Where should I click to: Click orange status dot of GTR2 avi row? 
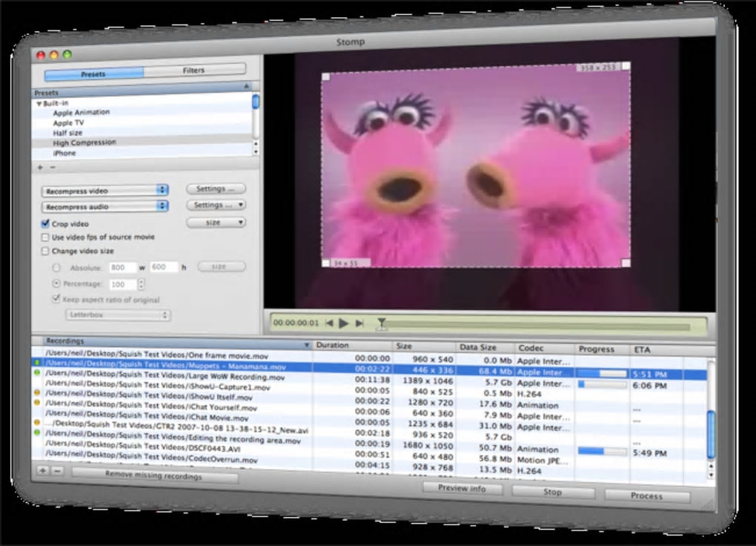click(x=37, y=422)
